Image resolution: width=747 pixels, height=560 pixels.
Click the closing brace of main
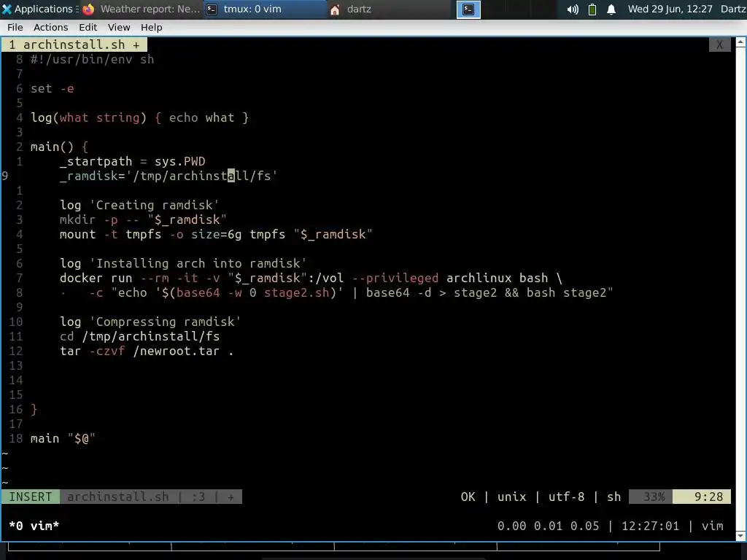tap(34, 410)
